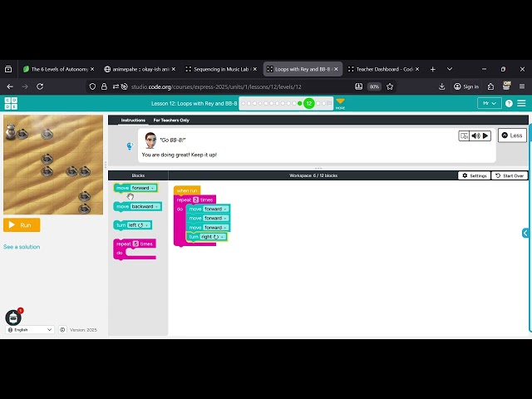The height and width of the screenshot is (399, 532).
Task: Close the Loops with Rey and BB-8 tab
Action: (x=336, y=69)
